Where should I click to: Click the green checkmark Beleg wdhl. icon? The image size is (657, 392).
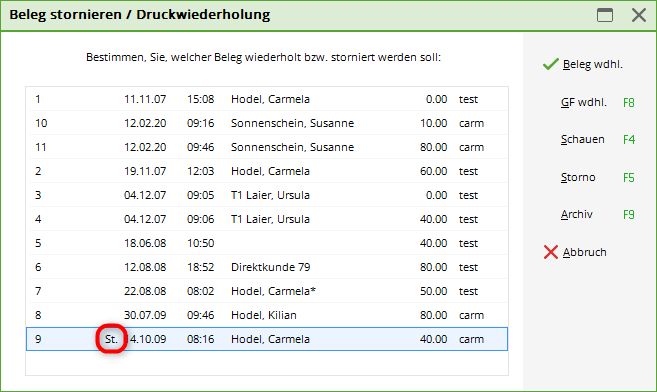pyautogui.click(x=551, y=64)
